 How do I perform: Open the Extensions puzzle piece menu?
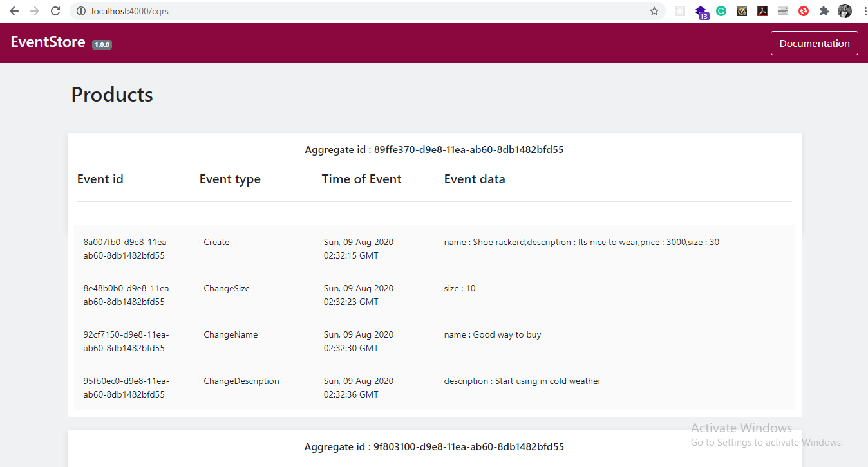click(824, 11)
